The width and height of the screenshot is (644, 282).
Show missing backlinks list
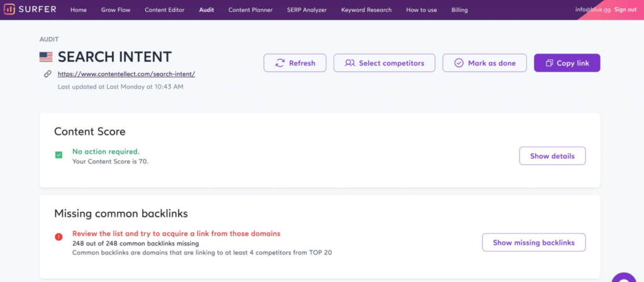click(x=534, y=242)
